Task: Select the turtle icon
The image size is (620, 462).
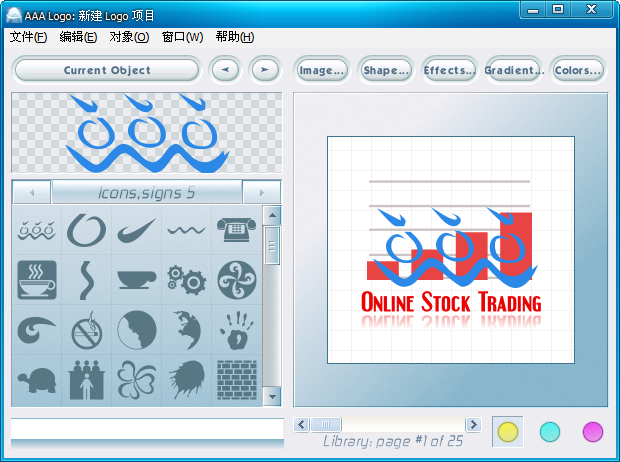Action: [x=37, y=381]
